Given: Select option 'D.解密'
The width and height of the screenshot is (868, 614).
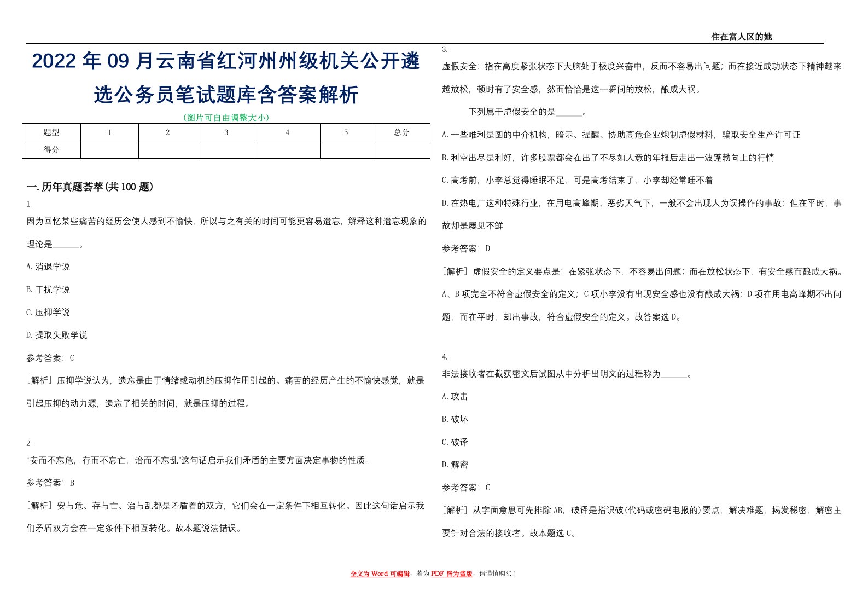Looking at the screenshot, I should pyautogui.click(x=455, y=465).
